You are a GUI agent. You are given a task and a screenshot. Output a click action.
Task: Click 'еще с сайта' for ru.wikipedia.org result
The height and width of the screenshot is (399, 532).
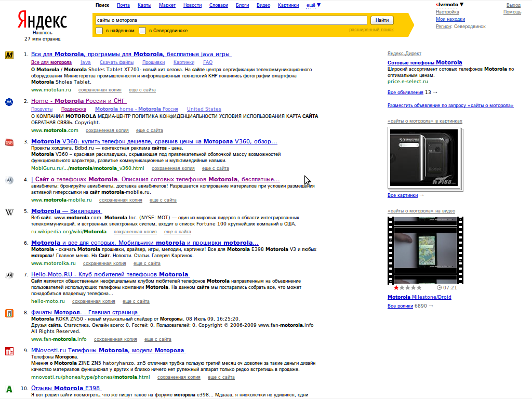click(x=178, y=232)
